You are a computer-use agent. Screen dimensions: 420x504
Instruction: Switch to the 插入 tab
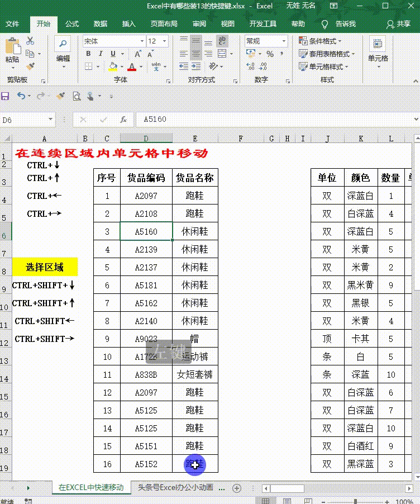(128, 24)
